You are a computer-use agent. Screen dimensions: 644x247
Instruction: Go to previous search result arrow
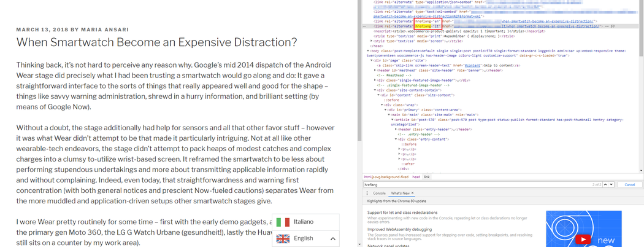coord(605,184)
